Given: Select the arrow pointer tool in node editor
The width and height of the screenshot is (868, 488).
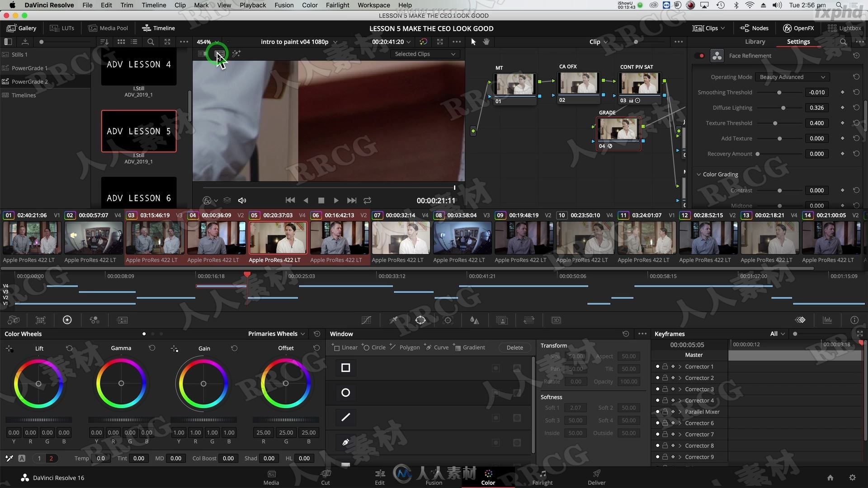Looking at the screenshot, I should tap(473, 42).
